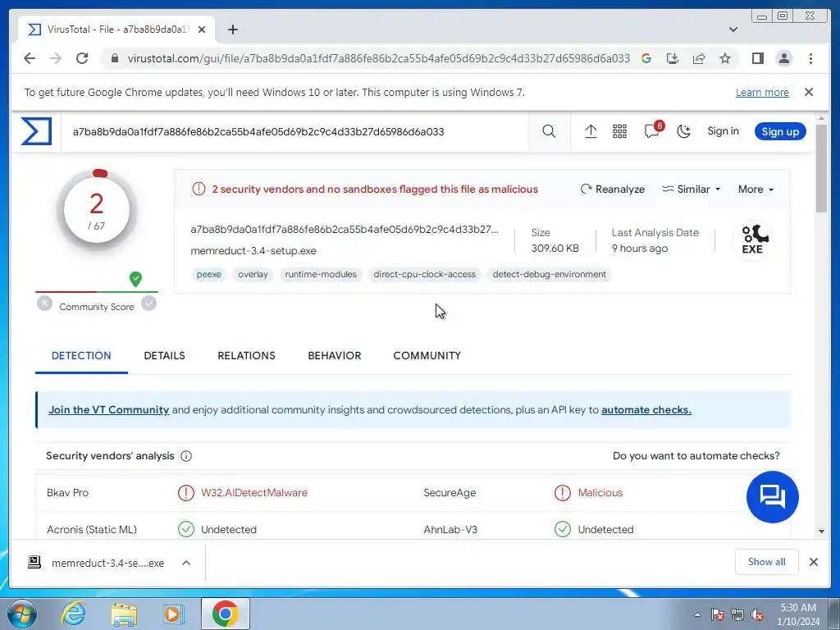Click the Learn more link
The height and width of the screenshot is (630, 840).
click(762, 92)
